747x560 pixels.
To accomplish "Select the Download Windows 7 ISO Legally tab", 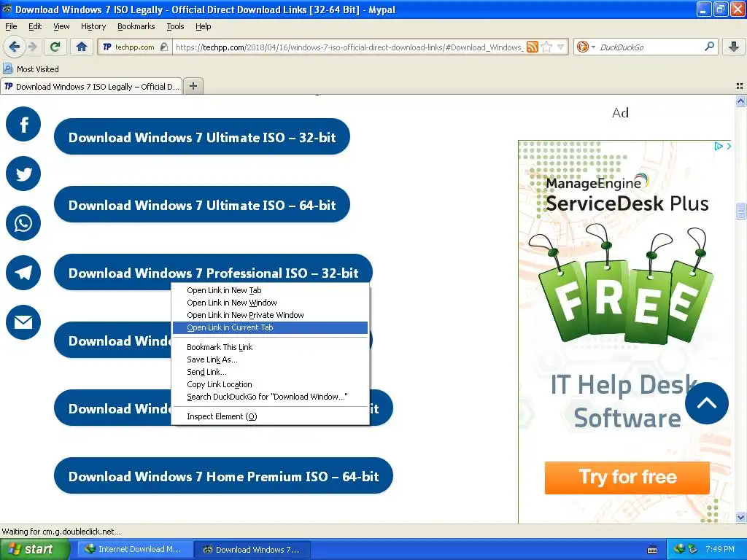I will [91, 87].
